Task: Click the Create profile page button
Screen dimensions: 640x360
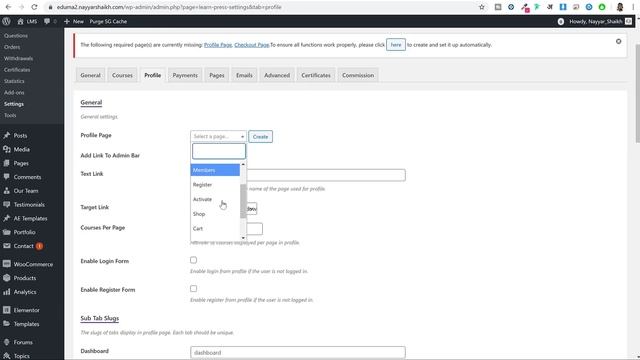Action: click(x=260, y=137)
